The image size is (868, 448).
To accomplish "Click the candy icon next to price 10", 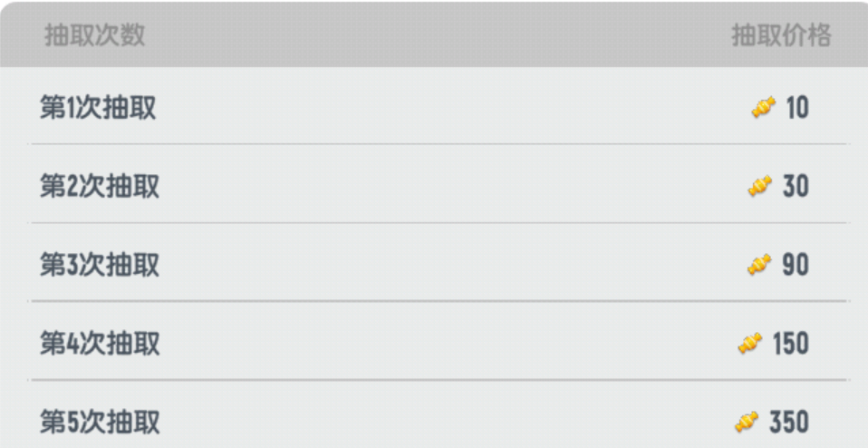I will pyautogui.click(x=764, y=107).
